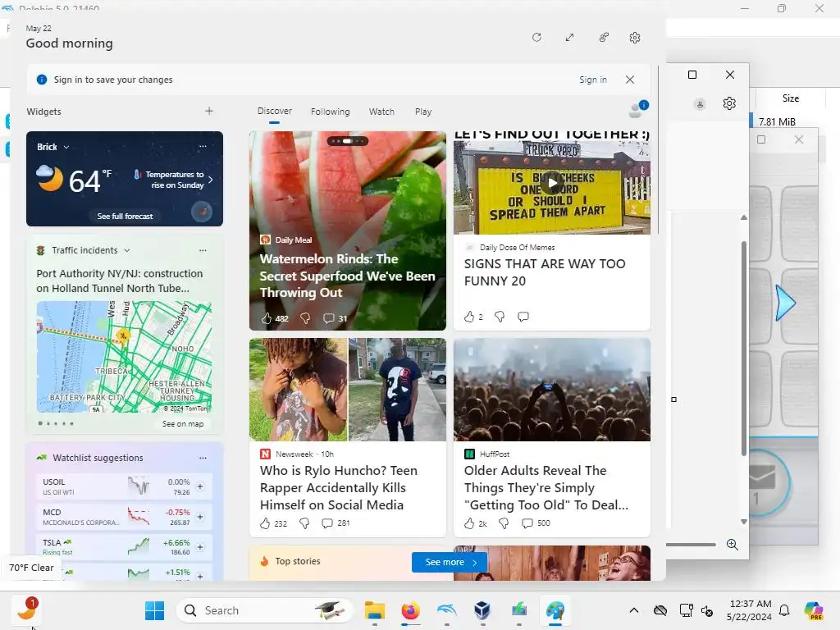
Task: Add MCD to watchlist
Action: (x=200, y=517)
